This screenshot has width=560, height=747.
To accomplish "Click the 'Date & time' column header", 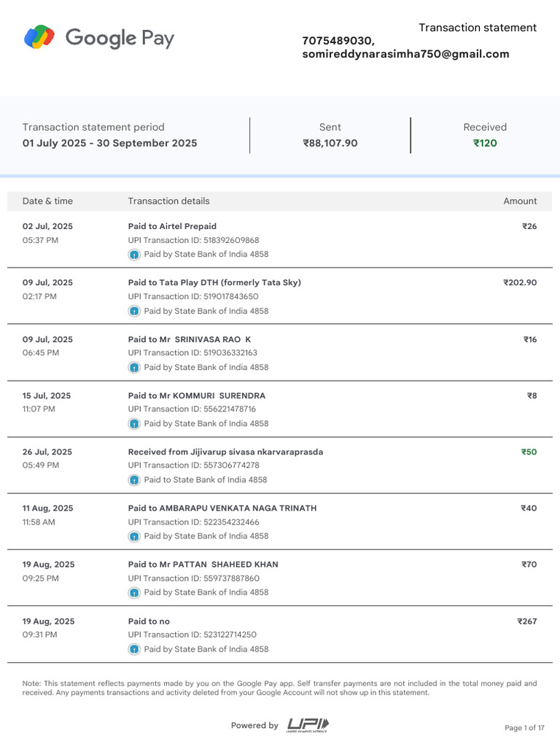I will (47, 201).
